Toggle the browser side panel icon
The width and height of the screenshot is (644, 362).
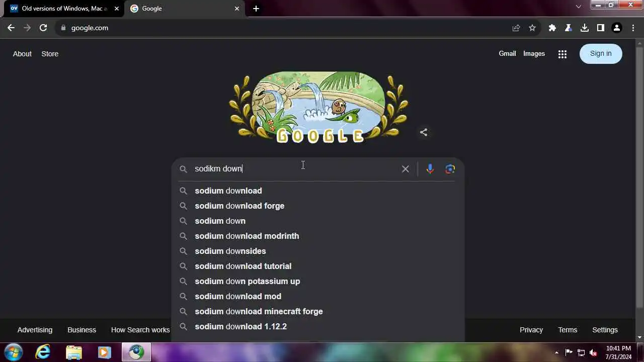point(601,28)
